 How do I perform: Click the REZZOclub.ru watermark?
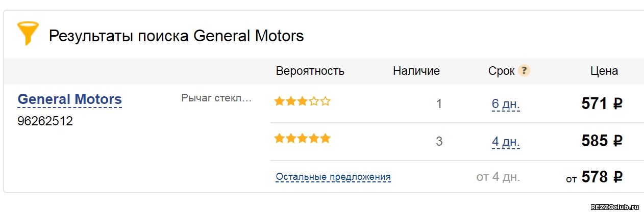(614, 207)
